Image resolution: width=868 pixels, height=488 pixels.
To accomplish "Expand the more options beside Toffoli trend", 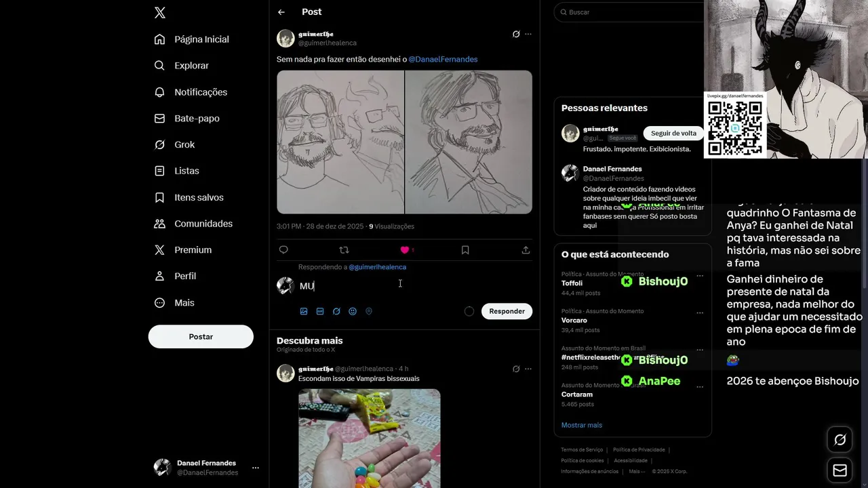I will pyautogui.click(x=700, y=276).
